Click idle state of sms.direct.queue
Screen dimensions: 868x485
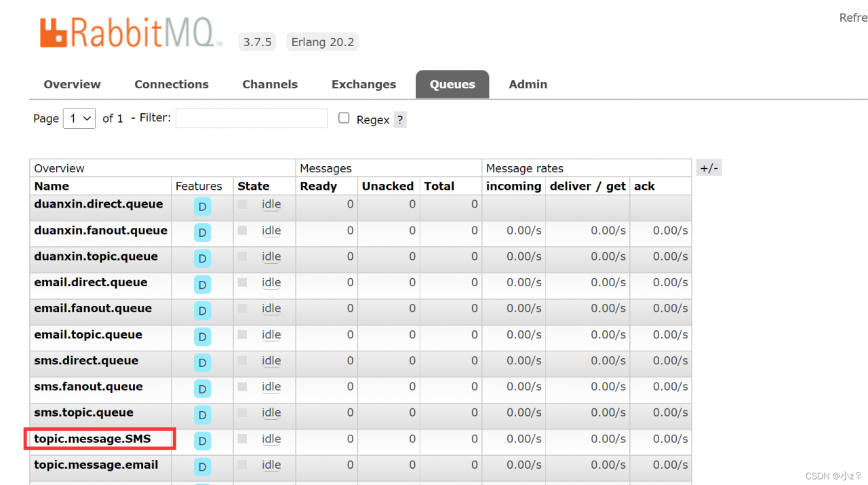[271, 360]
